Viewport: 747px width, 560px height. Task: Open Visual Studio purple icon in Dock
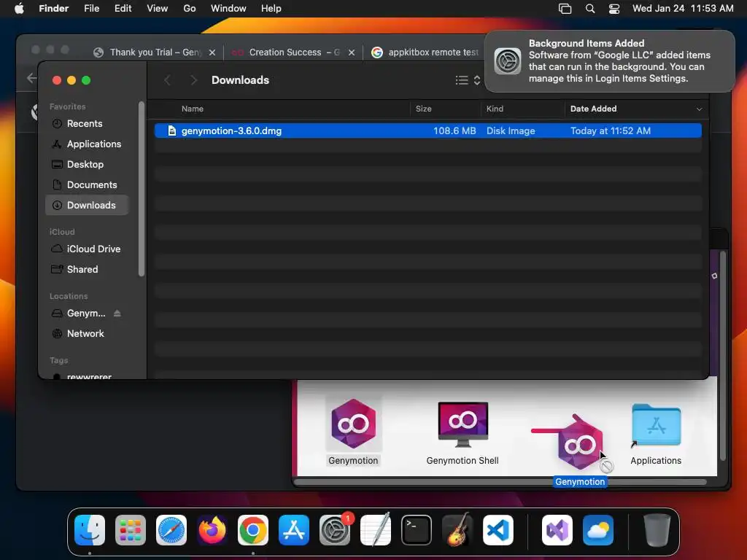557,530
